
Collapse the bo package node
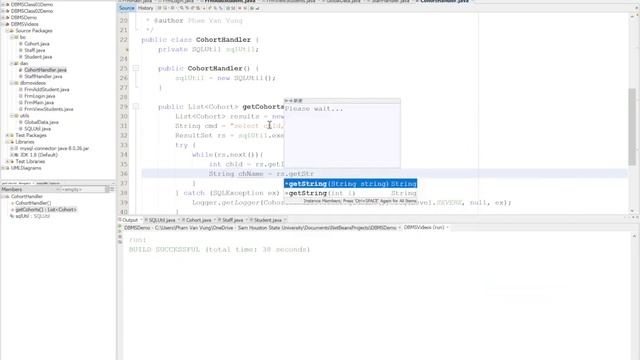pyautogui.click(x=12, y=37)
